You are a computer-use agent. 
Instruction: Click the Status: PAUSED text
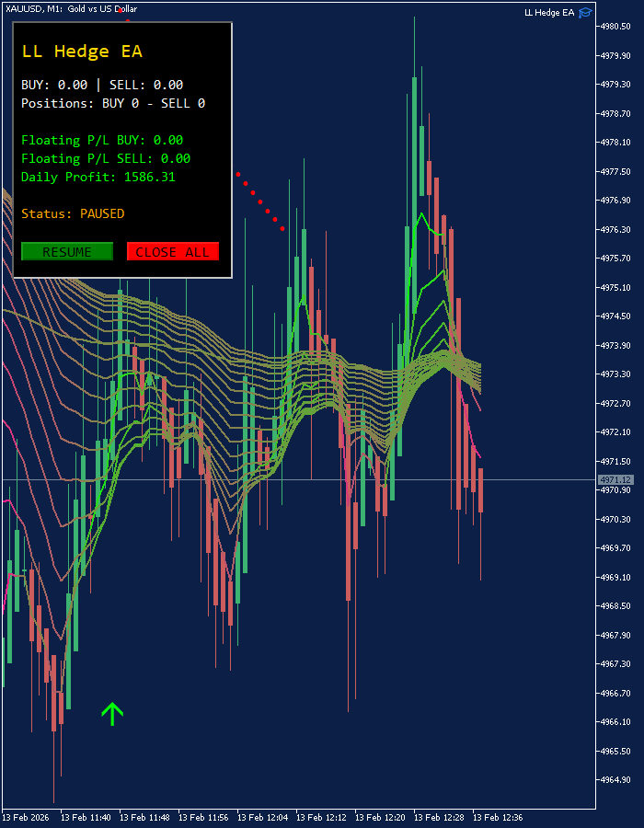point(73,213)
